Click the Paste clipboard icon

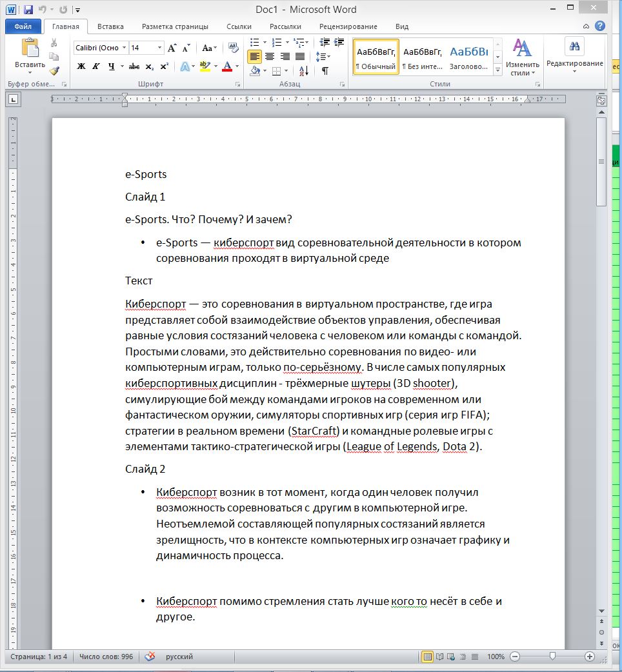click(x=30, y=48)
